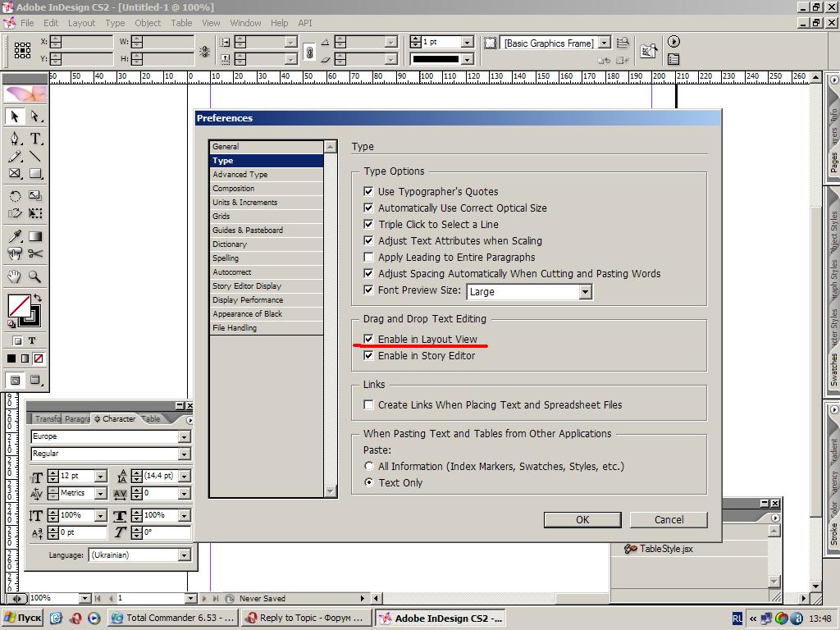Select the Zoom magnifier tool

[34, 276]
